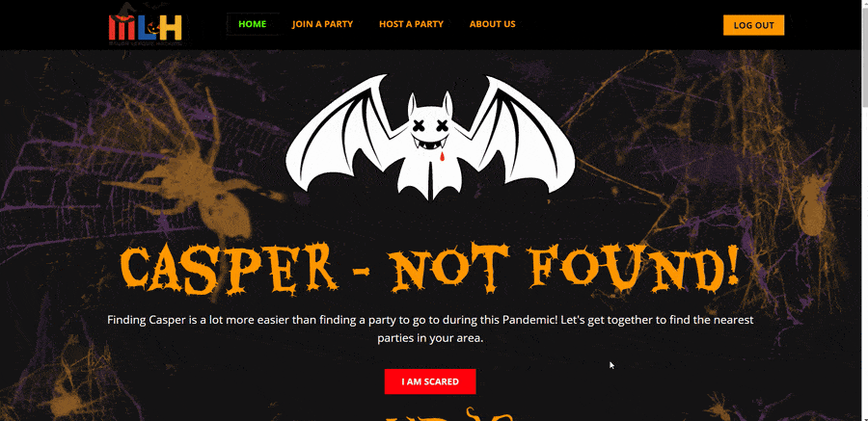Click the bat's right outstretched wing
The image size is (868, 421).
click(515, 137)
